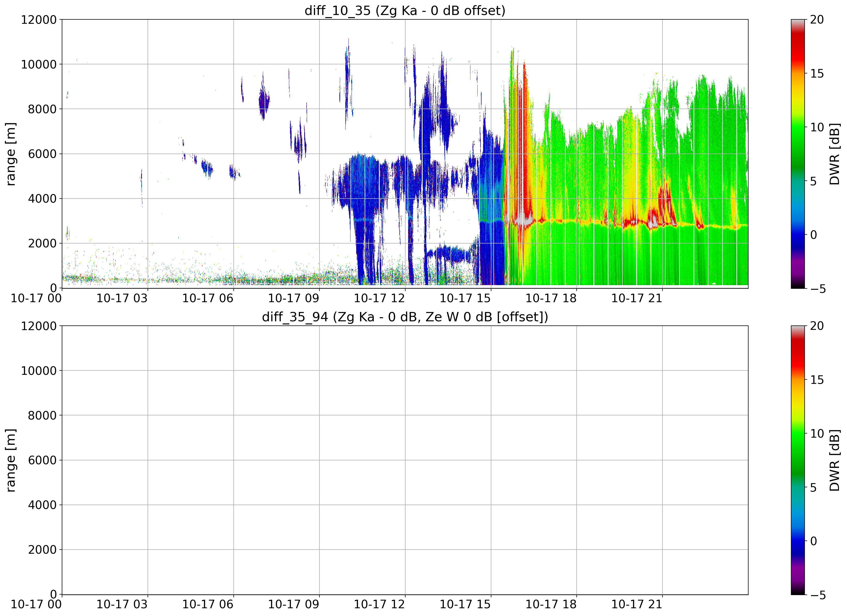The width and height of the screenshot is (847, 616).
Task: Click the top colorbar's 'DWR [dB]' label
Action: 834,154
